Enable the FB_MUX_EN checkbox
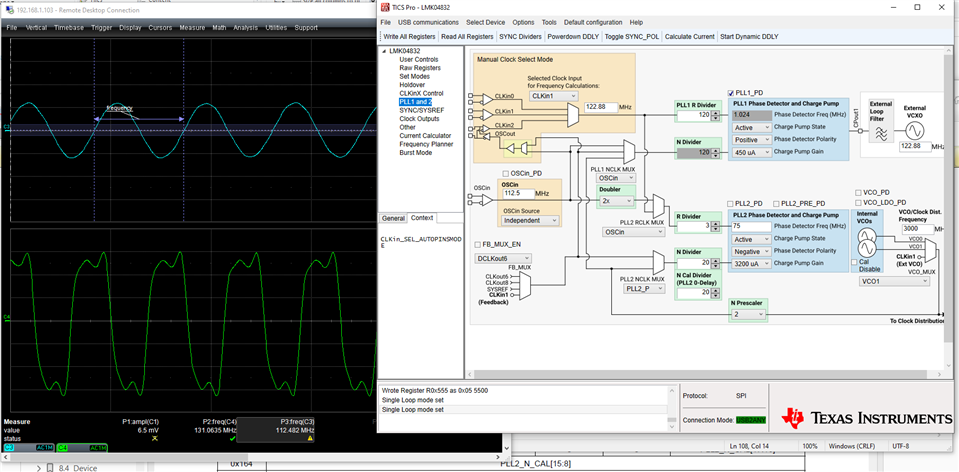The image size is (959, 472). pyautogui.click(x=478, y=245)
